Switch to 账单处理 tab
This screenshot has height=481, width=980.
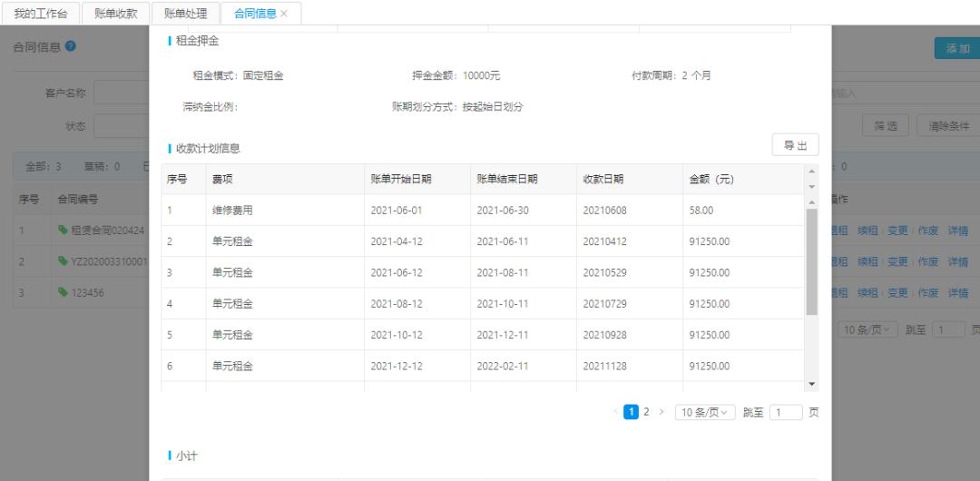tap(186, 14)
